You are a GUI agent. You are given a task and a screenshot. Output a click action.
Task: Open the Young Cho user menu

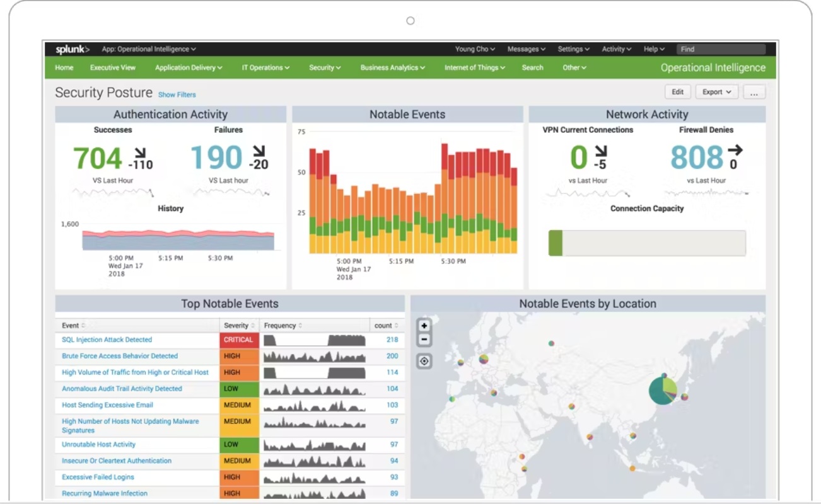tap(475, 49)
